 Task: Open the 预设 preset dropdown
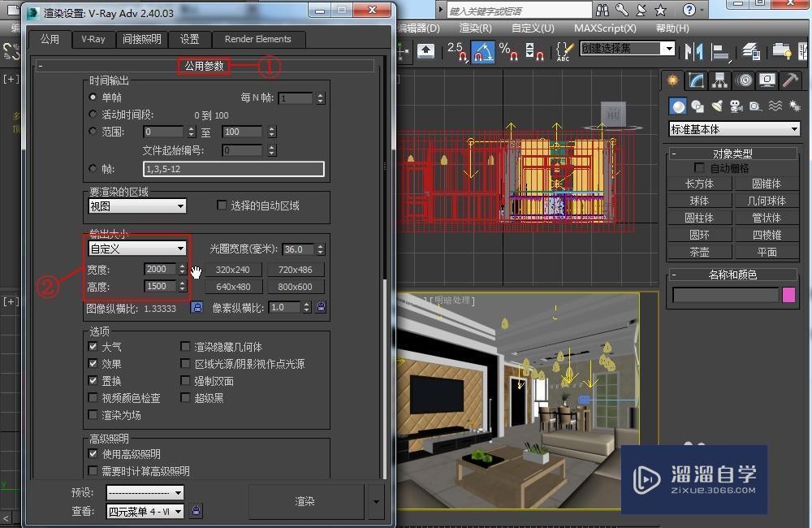tap(145, 492)
